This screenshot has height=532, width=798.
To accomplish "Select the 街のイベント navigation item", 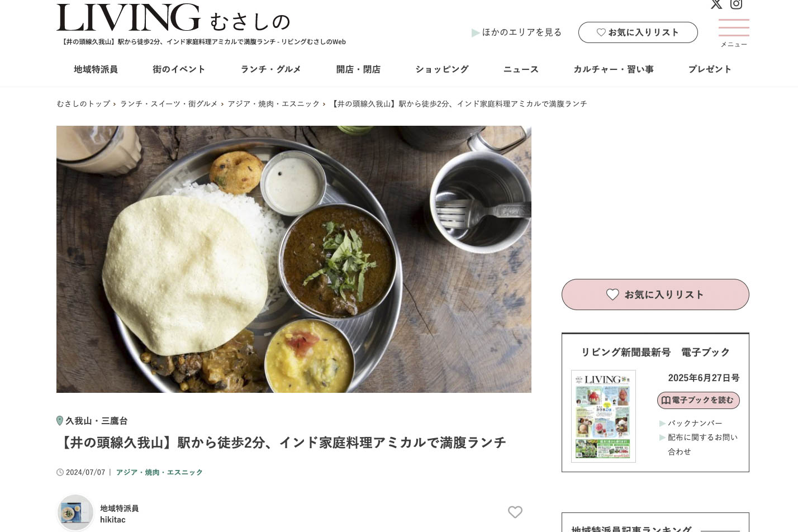I will click(x=179, y=69).
